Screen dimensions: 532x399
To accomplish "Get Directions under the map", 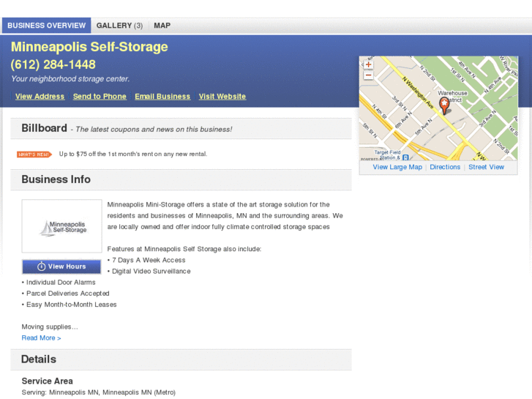I will coord(445,167).
